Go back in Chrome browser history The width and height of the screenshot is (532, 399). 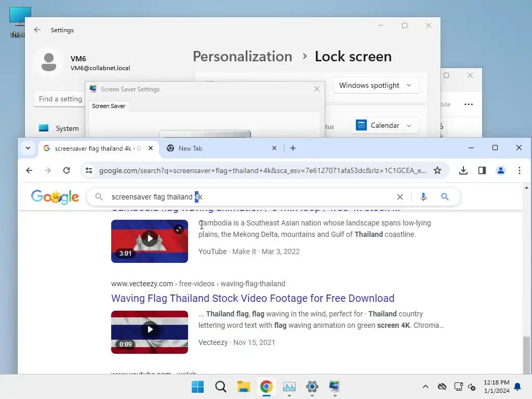(x=29, y=170)
